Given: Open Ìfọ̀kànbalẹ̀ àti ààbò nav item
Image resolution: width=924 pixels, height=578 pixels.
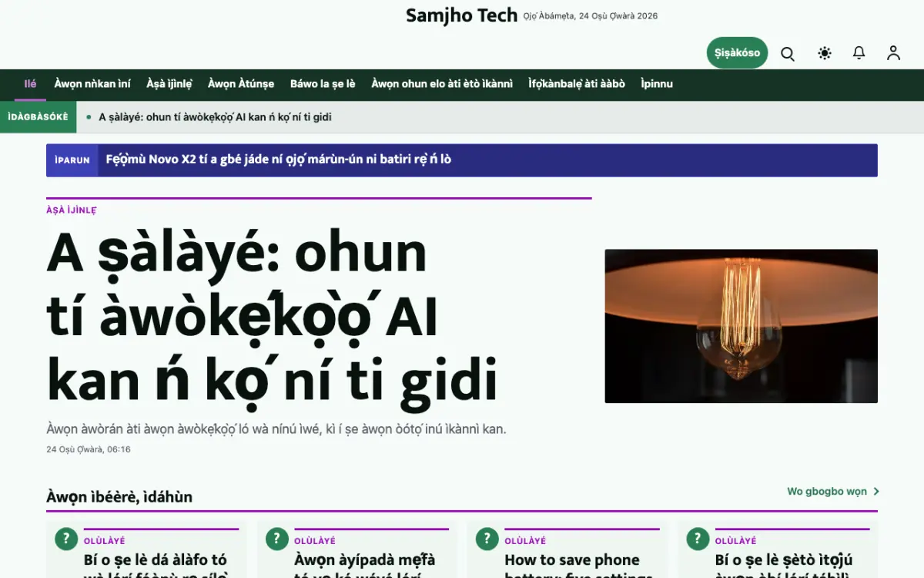Looking at the screenshot, I should pyautogui.click(x=577, y=84).
